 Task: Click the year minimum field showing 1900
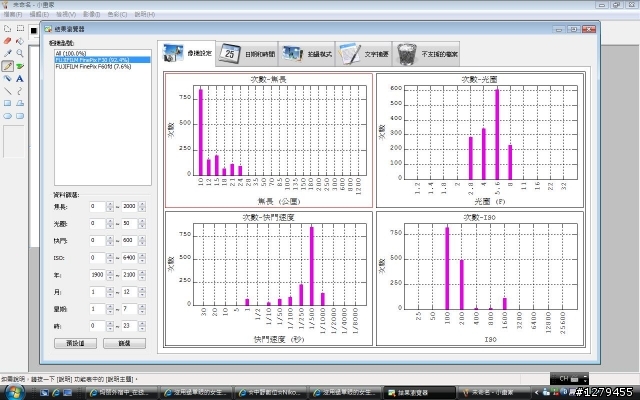(98, 274)
